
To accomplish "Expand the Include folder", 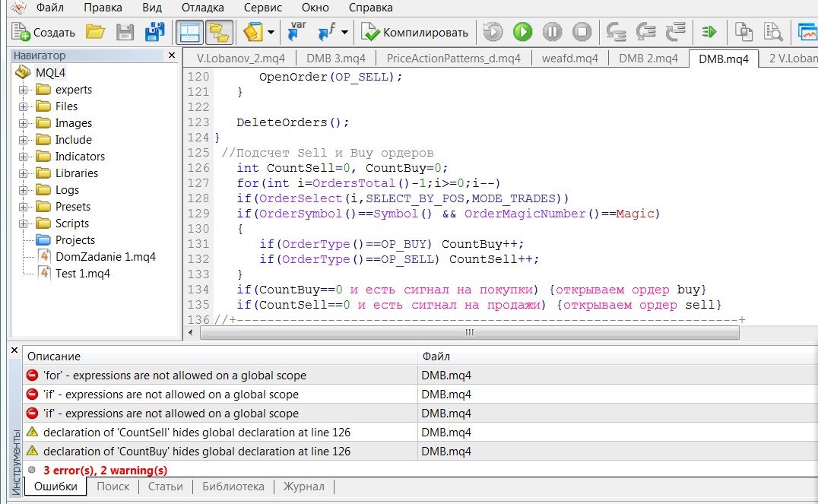I will (23, 140).
